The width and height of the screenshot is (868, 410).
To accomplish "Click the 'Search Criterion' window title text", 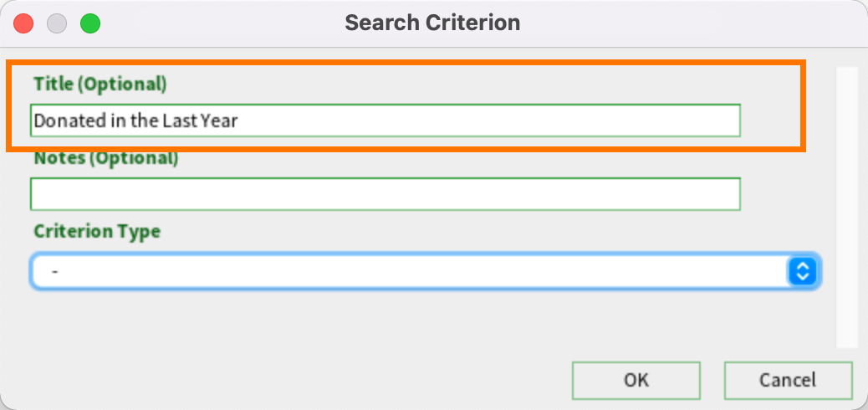I will pyautogui.click(x=432, y=23).
